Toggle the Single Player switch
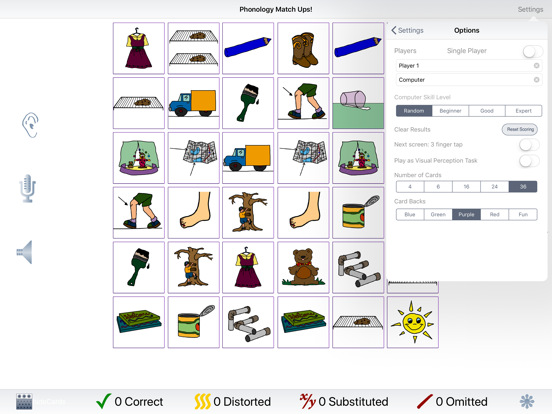This screenshot has height=414, width=552. tap(533, 51)
